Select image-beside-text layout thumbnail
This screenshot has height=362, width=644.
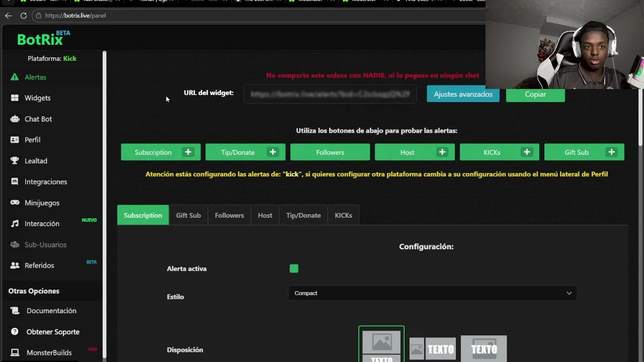433,349
